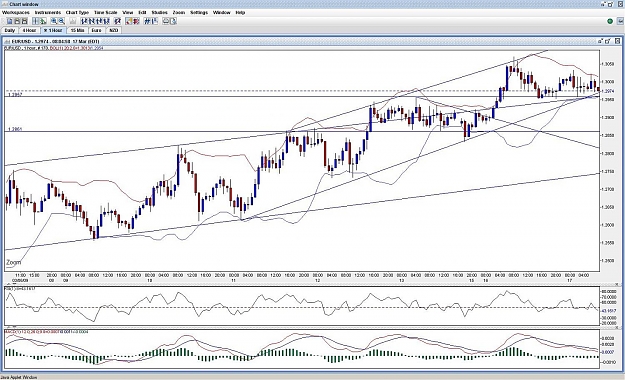Screen dimensions: 625x380
Task: Click the EURUSD 1 hour study legend text
Action: (x=54, y=48)
